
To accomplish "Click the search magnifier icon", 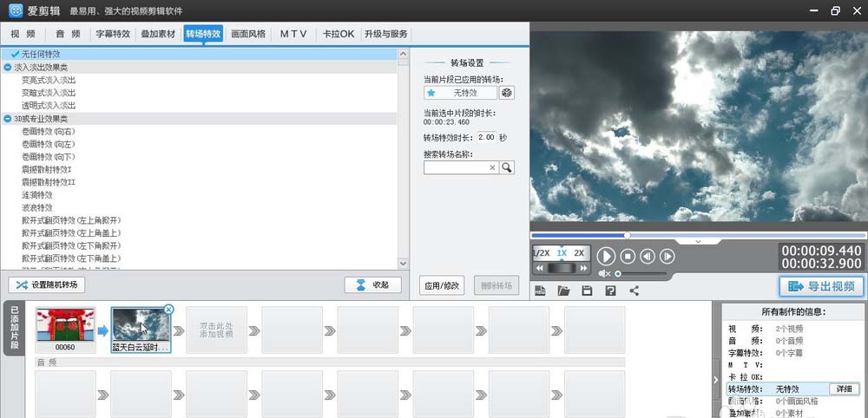I will coord(507,167).
